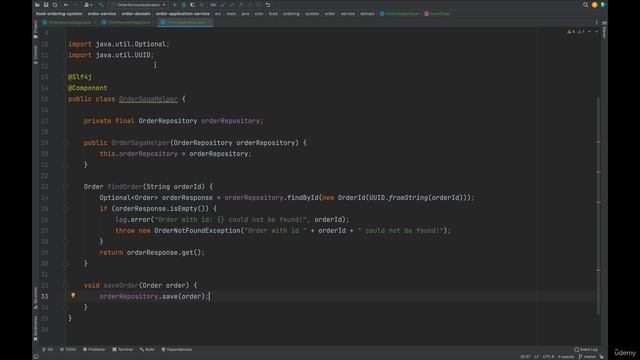Viewport: 640px width, 360px height.
Task: Select breadcrumb order-domain
Action: click(x=136, y=13)
